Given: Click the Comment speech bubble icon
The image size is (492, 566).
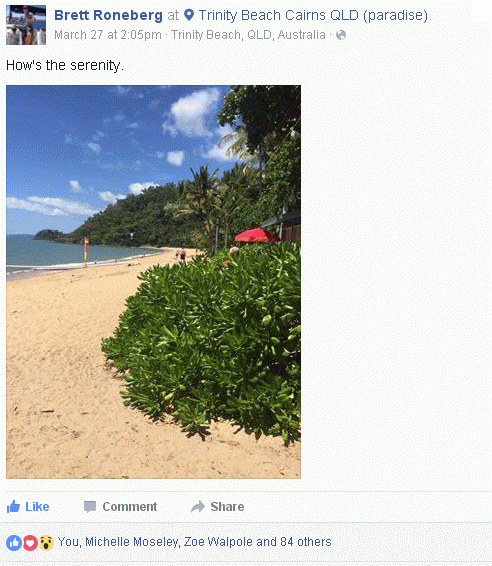Looking at the screenshot, I should [x=90, y=507].
